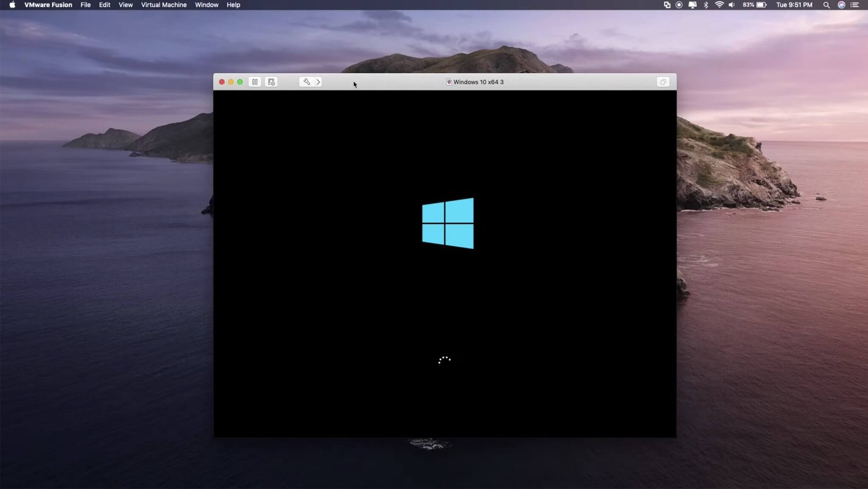Viewport: 868px width, 489px height.
Task: Suspend the VM with the pause toolbar button
Action: click(x=255, y=81)
